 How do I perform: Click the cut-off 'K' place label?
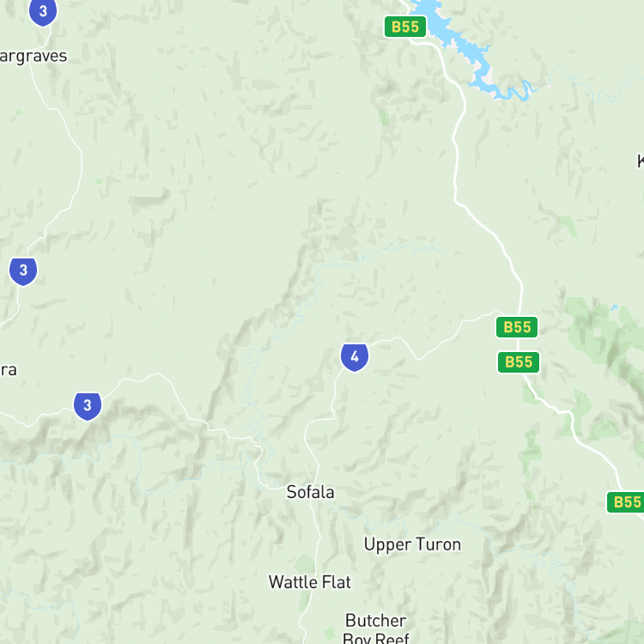point(641,161)
